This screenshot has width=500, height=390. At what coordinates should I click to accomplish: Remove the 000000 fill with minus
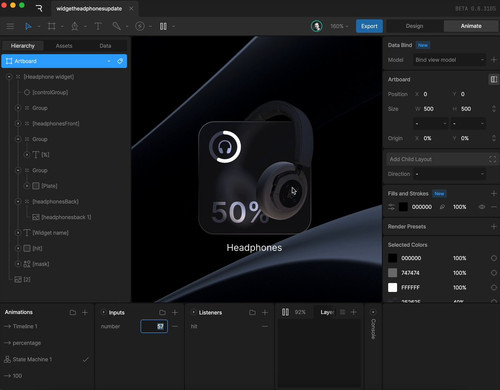tap(494, 207)
